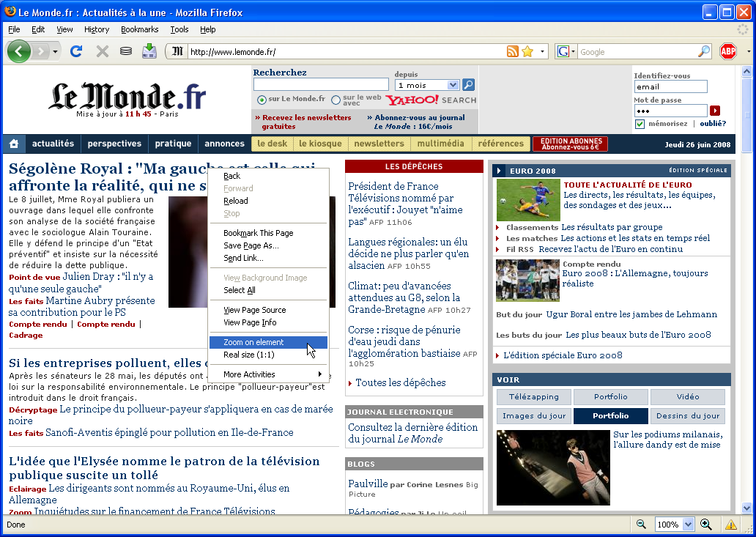Select the 'sur le web avec' radio button

pyautogui.click(x=336, y=100)
